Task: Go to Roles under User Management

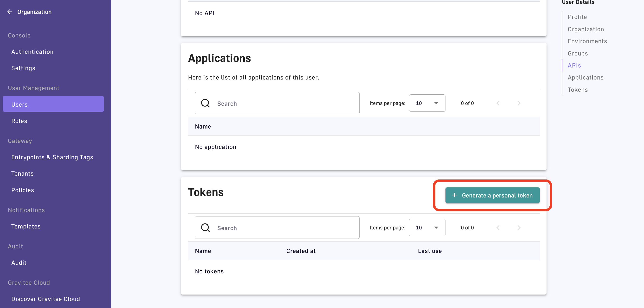Action: (x=19, y=121)
